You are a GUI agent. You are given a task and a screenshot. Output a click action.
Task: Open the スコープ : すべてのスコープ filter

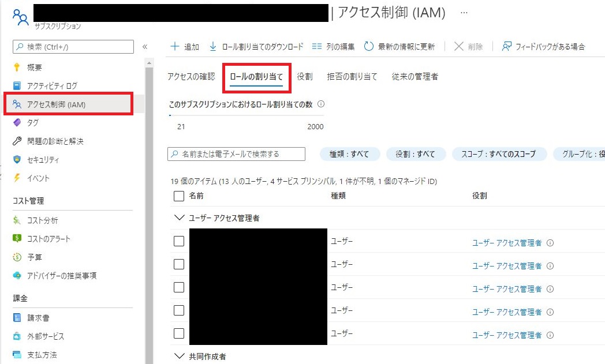[x=499, y=154]
